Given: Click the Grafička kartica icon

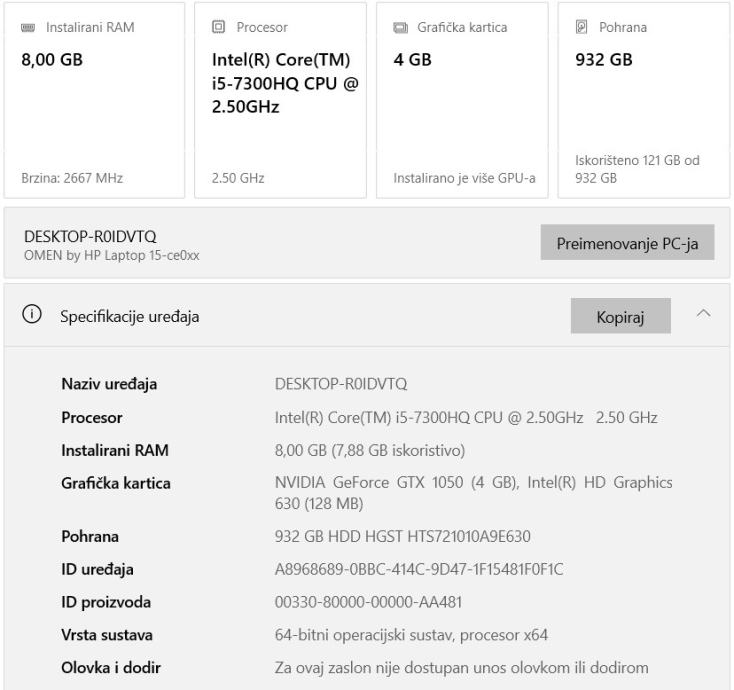Looking at the screenshot, I should pyautogui.click(x=400, y=27).
